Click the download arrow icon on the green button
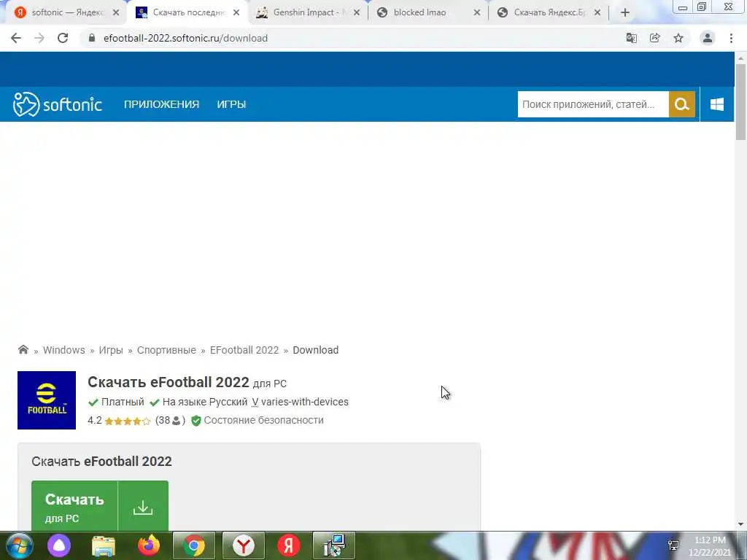The width and height of the screenshot is (747, 560). pyautogui.click(x=143, y=507)
